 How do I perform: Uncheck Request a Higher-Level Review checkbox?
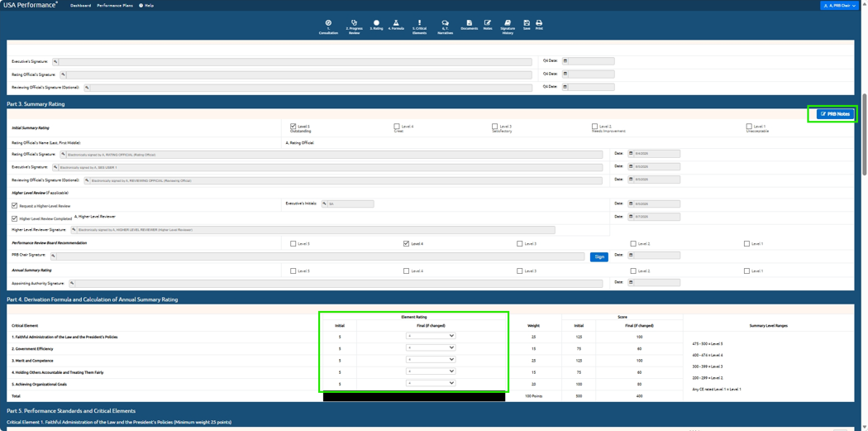coord(15,205)
